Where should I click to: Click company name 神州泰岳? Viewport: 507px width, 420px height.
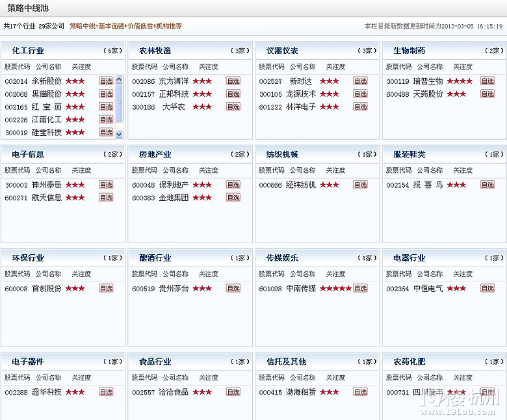click(x=47, y=185)
